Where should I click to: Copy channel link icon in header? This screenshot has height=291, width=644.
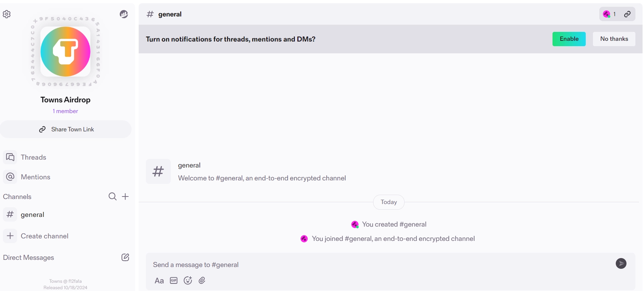tap(627, 14)
